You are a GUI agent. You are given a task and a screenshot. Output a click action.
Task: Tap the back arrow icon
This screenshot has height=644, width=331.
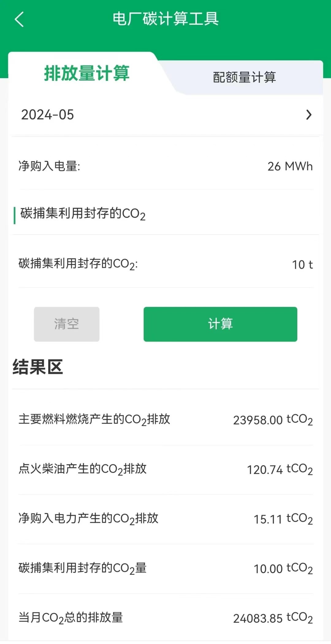pos(19,19)
